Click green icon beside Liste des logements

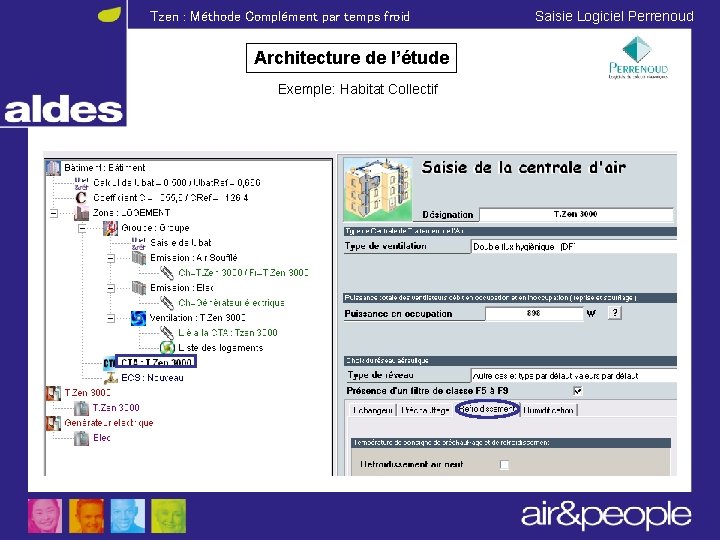point(167,348)
